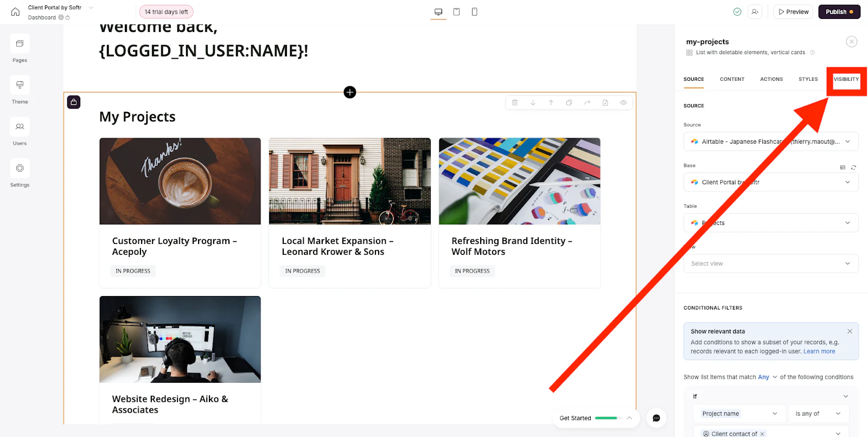Open the Select view dropdown
Viewport: 868px width, 437px height.
pyautogui.click(x=771, y=264)
